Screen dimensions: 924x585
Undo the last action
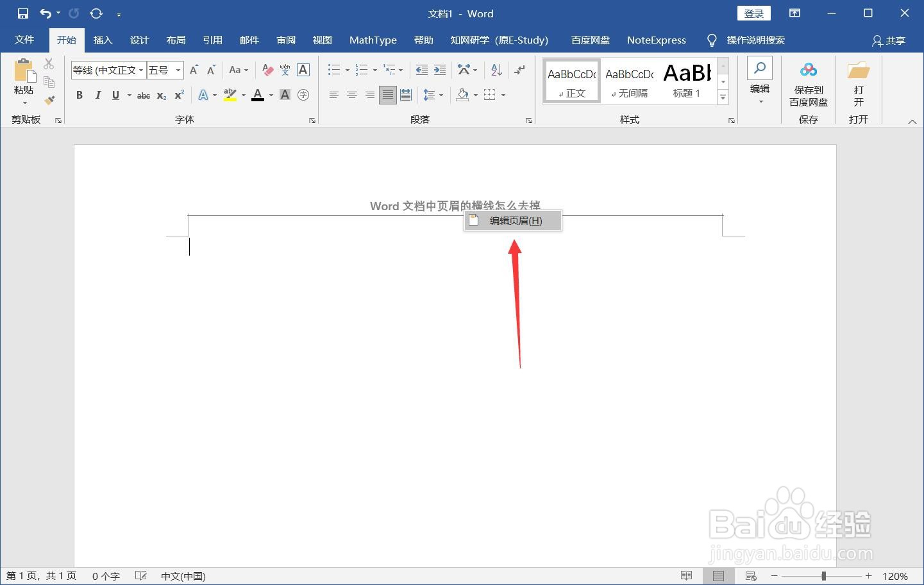(x=45, y=13)
